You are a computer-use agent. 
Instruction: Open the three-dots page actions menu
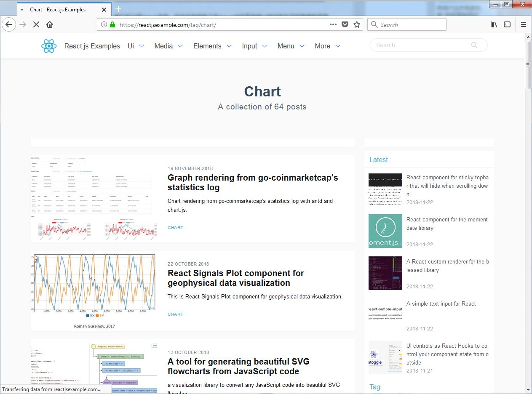coord(333,24)
